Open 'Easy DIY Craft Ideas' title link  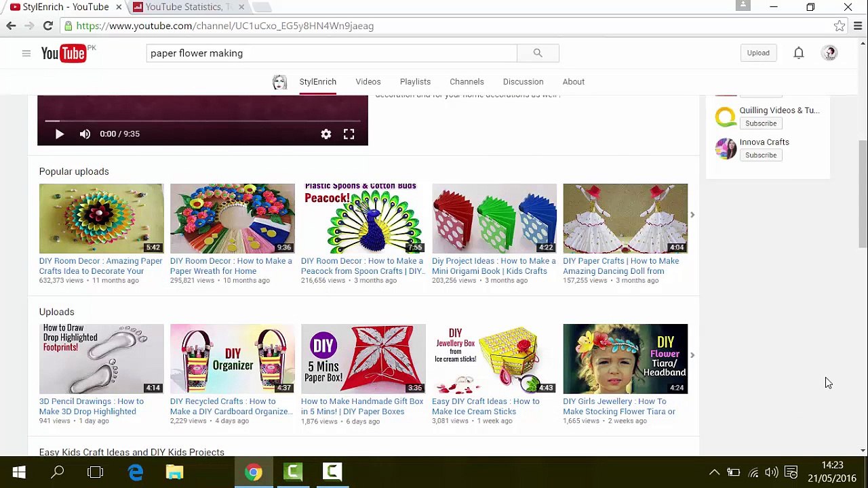click(486, 406)
